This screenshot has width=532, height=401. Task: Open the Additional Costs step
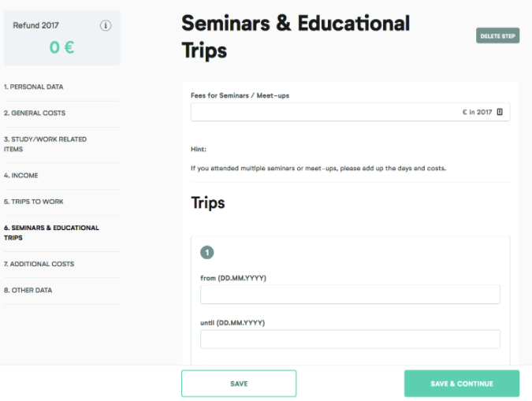click(39, 264)
